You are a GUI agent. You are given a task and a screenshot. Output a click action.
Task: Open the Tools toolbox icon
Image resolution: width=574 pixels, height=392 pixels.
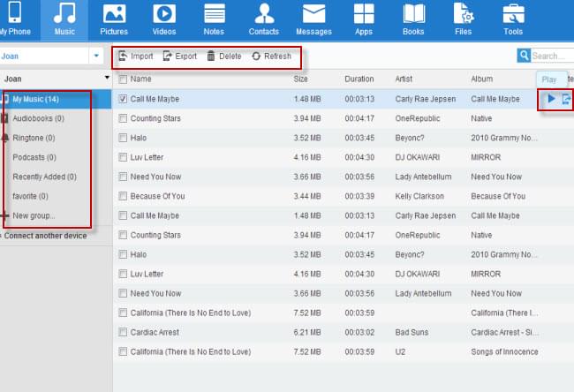pos(513,14)
